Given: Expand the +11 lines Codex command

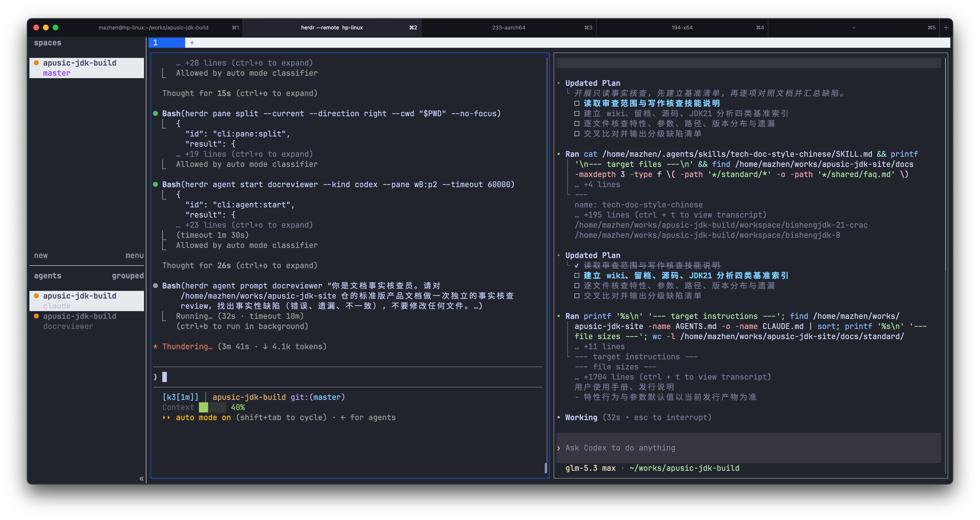Looking at the screenshot, I should 599,347.
